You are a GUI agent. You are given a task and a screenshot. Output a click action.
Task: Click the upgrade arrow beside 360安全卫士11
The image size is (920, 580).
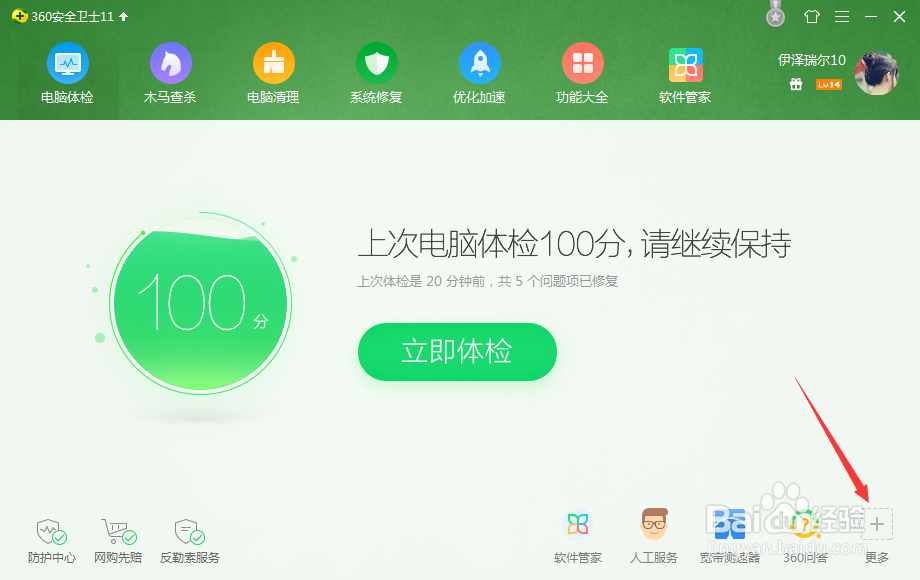tap(123, 16)
